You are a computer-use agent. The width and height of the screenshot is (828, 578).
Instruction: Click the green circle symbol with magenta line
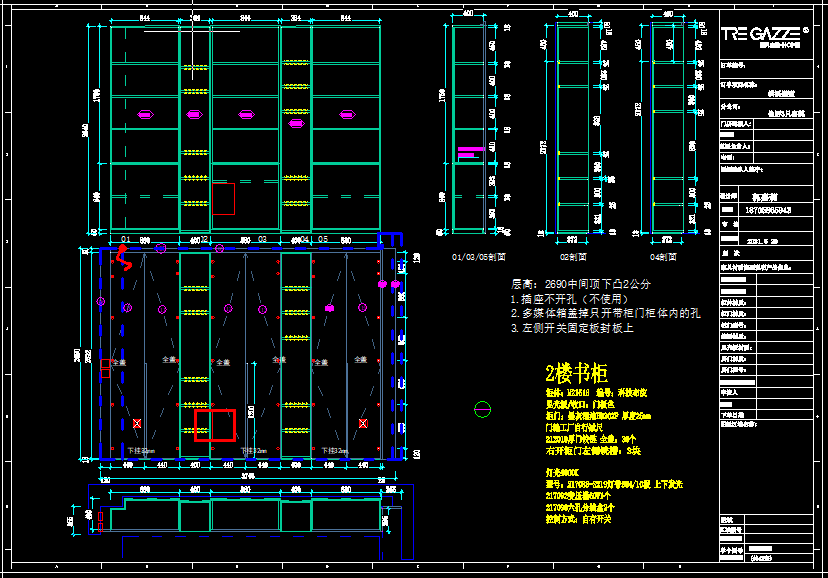[x=482, y=409]
